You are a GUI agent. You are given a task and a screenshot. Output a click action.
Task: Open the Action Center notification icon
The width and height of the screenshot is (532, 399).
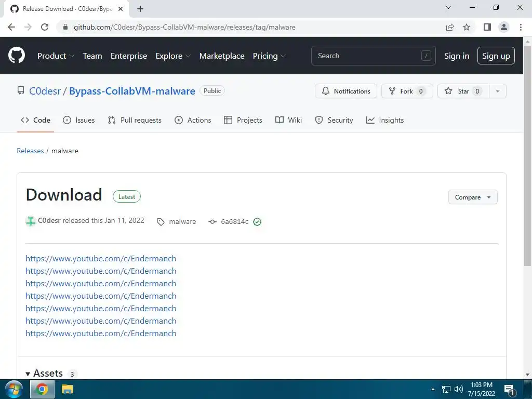tap(510, 390)
